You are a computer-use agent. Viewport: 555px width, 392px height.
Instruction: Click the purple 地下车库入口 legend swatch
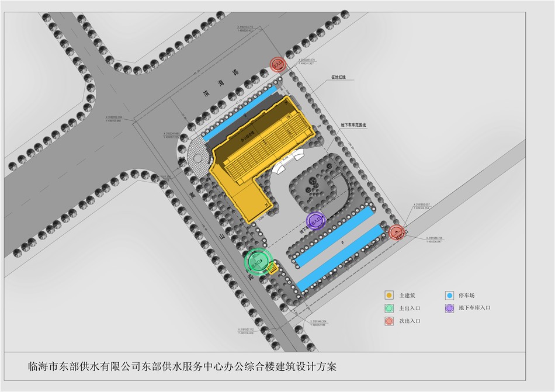[x=449, y=308]
